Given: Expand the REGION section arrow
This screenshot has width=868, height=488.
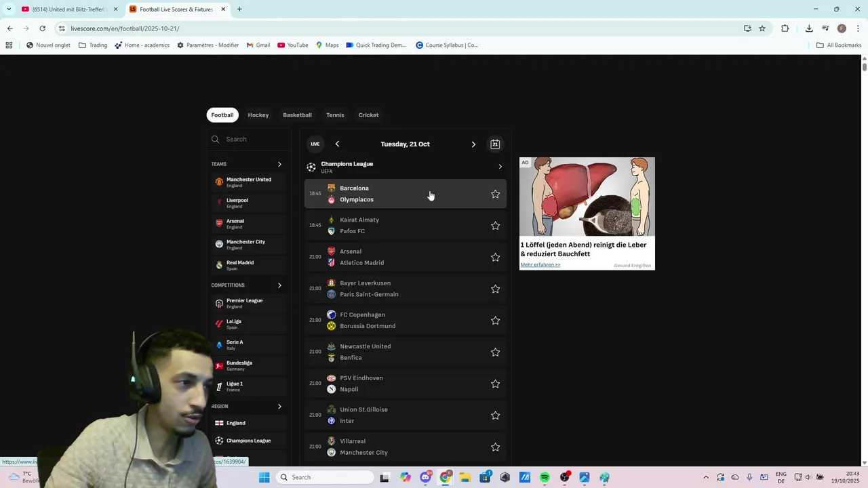Looking at the screenshot, I should click(x=279, y=407).
